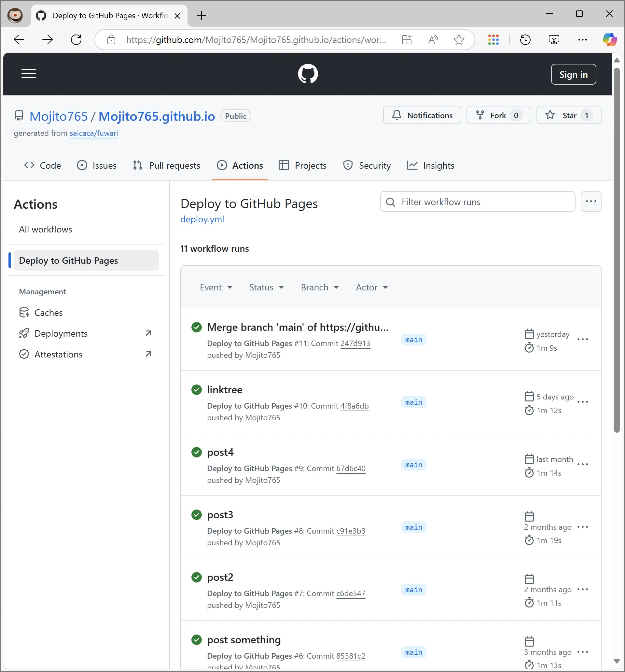
Task: Expand the Event filter dropdown
Action: click(216, 287)
